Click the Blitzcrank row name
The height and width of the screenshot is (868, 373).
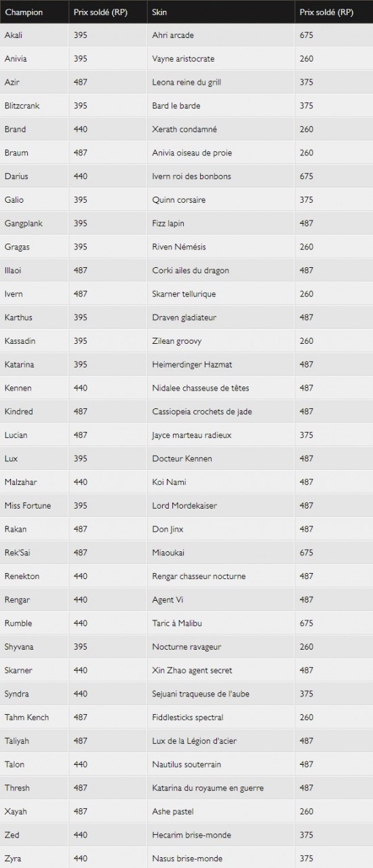point(22,106)
